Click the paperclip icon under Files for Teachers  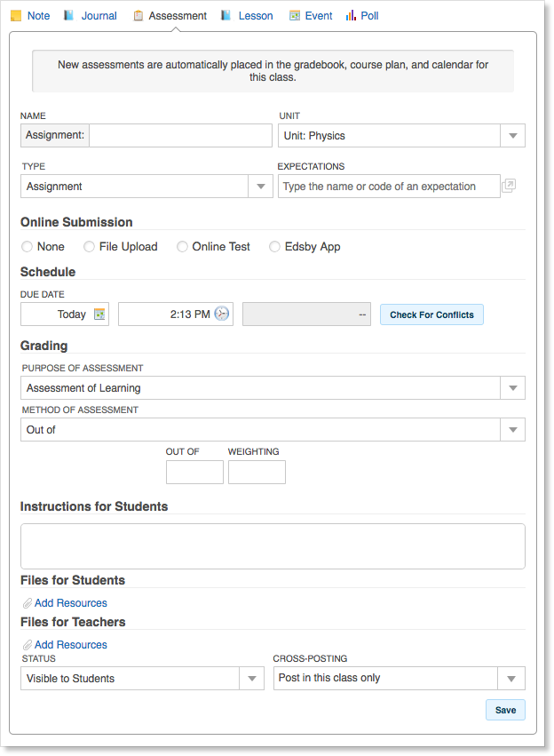(28, 645)
